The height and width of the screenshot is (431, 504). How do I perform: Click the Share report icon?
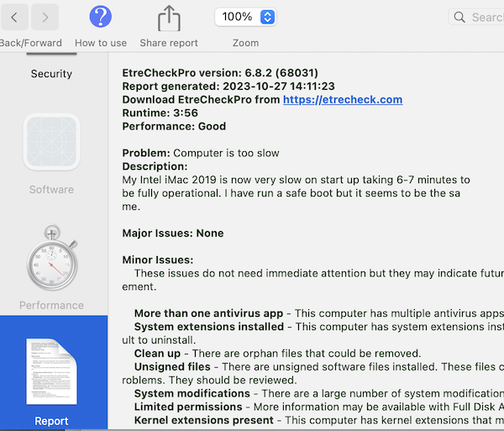169,18
